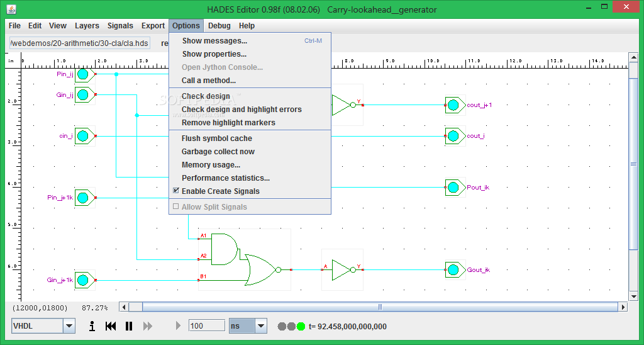Select the cout_i output pin symbol

pos(455,136)
